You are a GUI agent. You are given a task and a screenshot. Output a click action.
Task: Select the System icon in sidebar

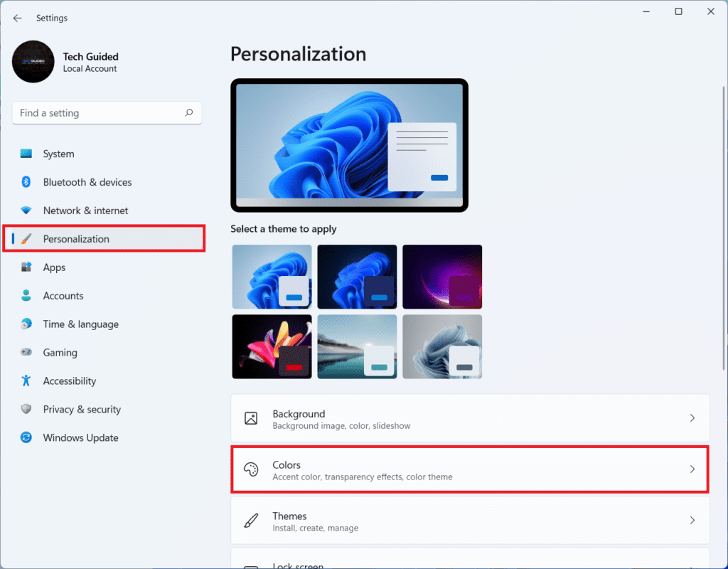click(27, 154)
